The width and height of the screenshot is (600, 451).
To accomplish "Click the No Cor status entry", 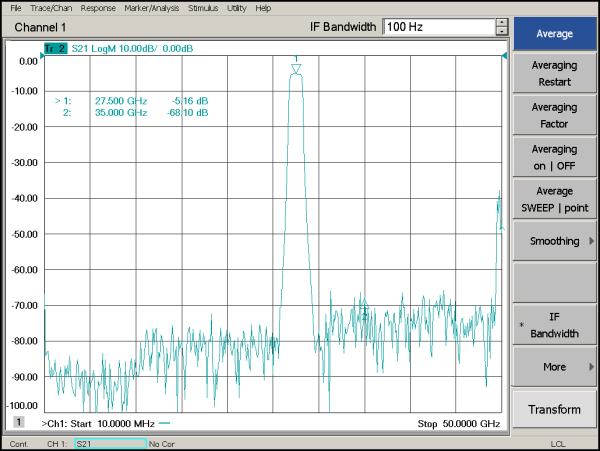I will click(161, 444).
